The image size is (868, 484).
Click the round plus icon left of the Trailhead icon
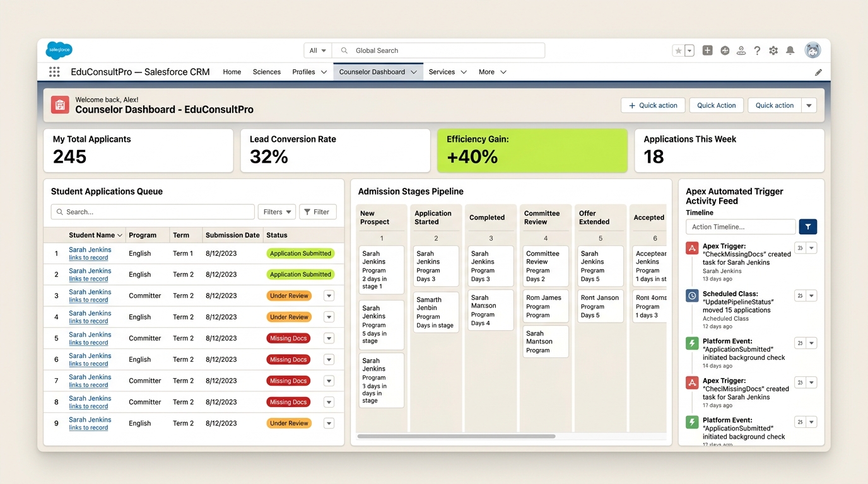pos(725,50)
